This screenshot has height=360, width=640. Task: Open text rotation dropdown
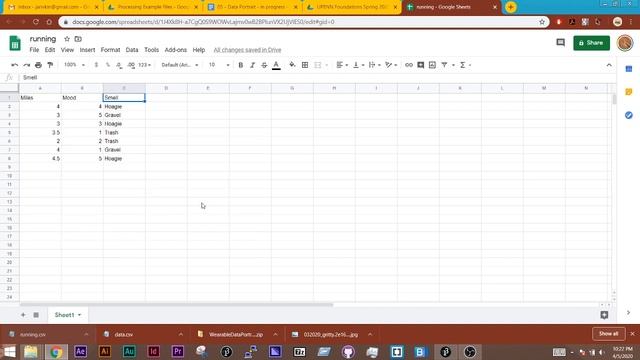point(391,65)
